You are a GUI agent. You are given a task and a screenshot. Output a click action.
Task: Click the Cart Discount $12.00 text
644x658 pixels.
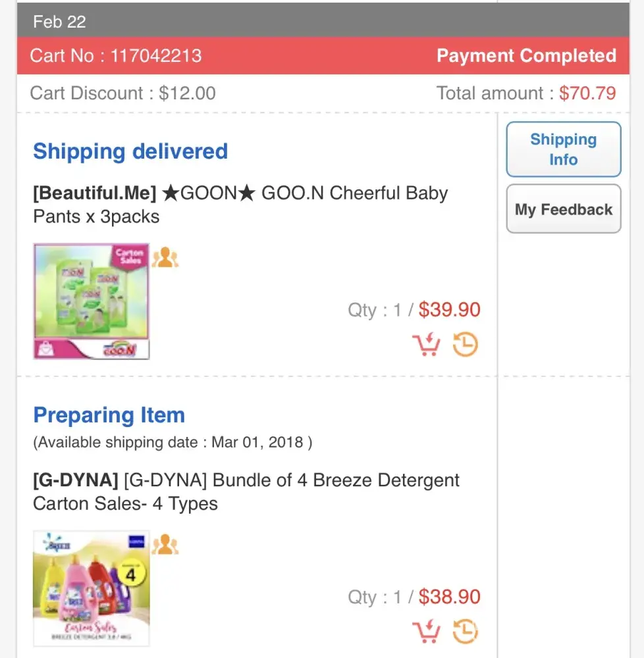click(123, 93)
